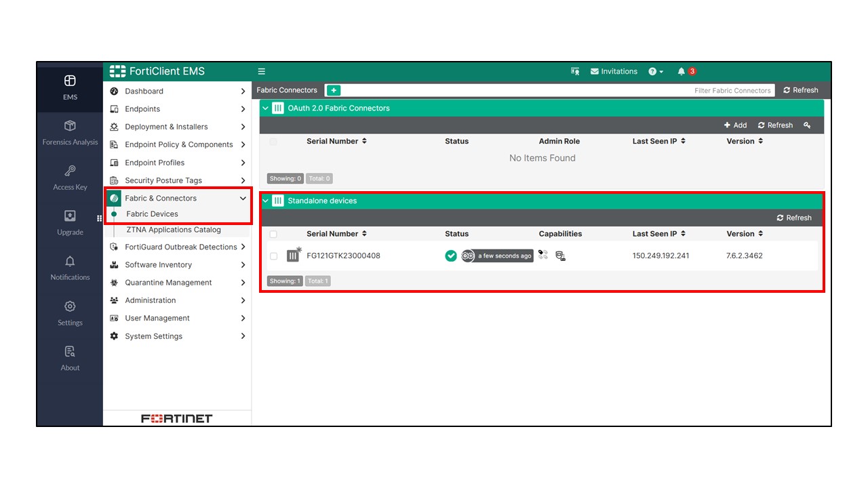Click the OAuth 2.0 Fabric Connectors panel icon
Viewport: 868px width, 488px height.
coord(278,108)
